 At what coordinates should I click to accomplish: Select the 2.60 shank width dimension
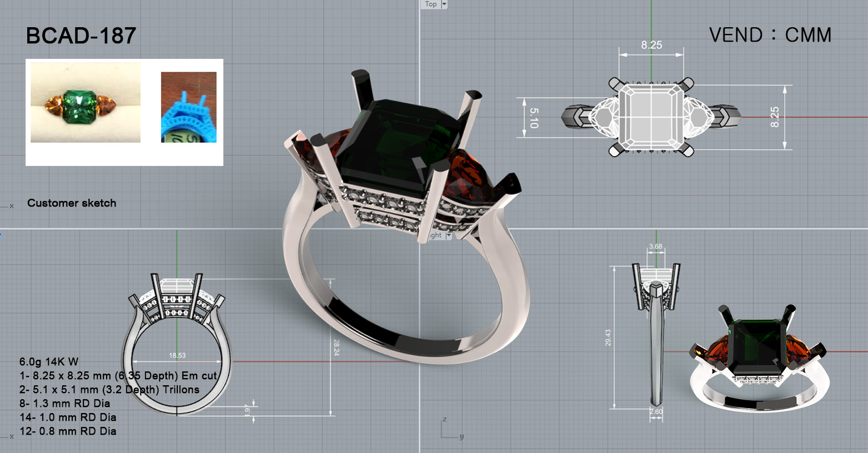tap(656, 412)
